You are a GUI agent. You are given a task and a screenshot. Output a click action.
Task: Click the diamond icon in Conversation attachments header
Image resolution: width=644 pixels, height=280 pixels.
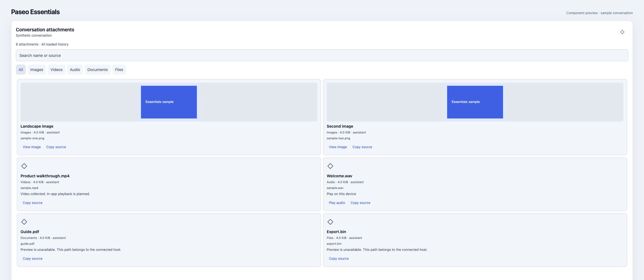click(x=622, y=32)
